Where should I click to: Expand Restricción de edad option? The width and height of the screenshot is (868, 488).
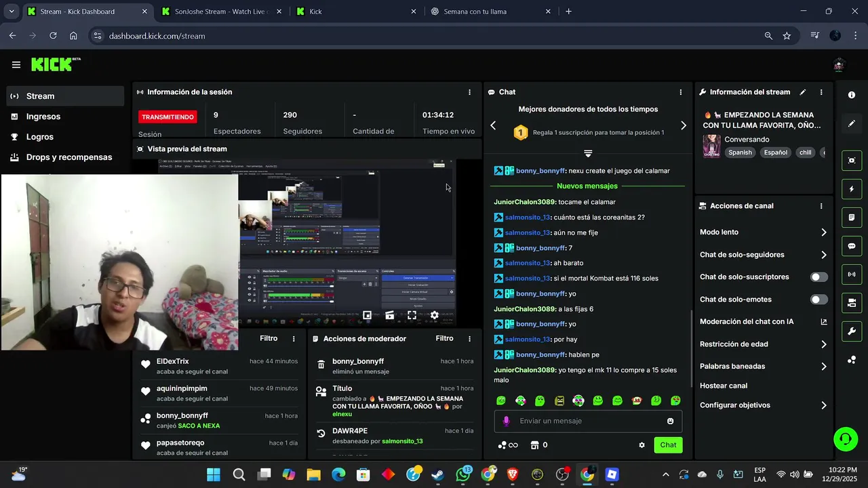(x=764, y=344)
